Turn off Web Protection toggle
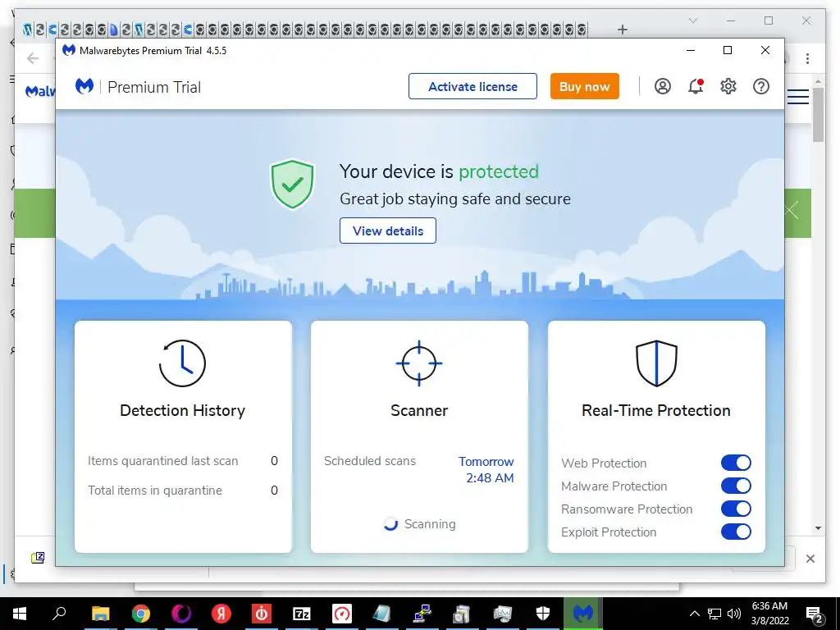The width and height of the screenshot is (840, 630). tap(736, 463)
